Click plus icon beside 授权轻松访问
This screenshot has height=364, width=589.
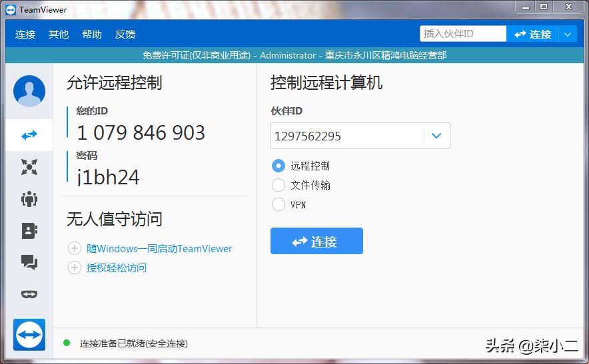75,268
